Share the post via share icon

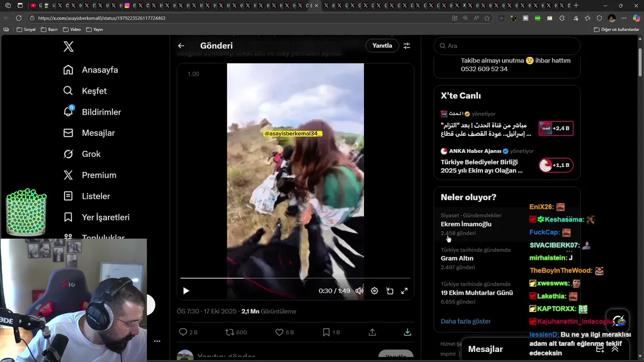point(372,332)
